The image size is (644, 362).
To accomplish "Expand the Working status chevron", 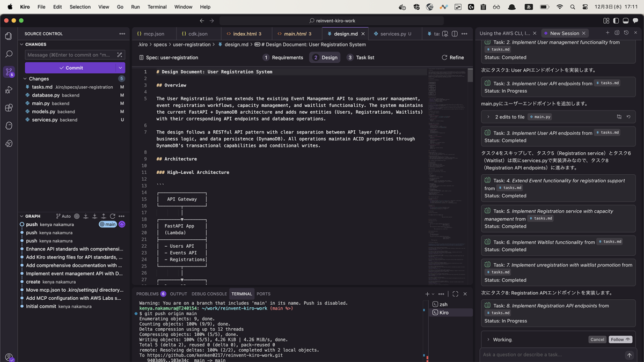I will tap(488, 339).
